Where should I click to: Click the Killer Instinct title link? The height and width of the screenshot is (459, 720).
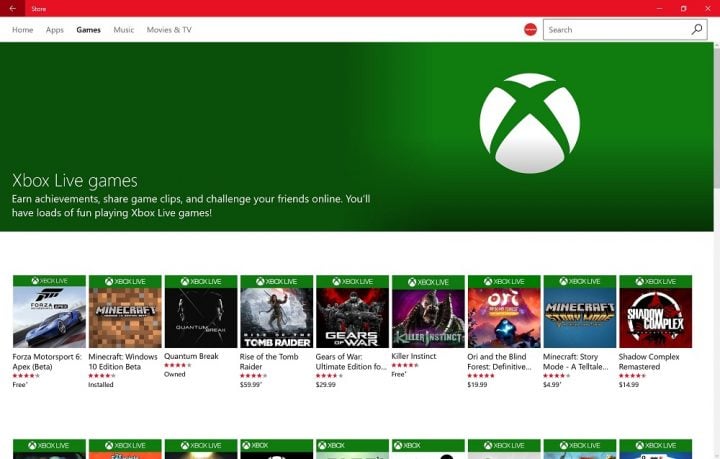coord(414,356)
